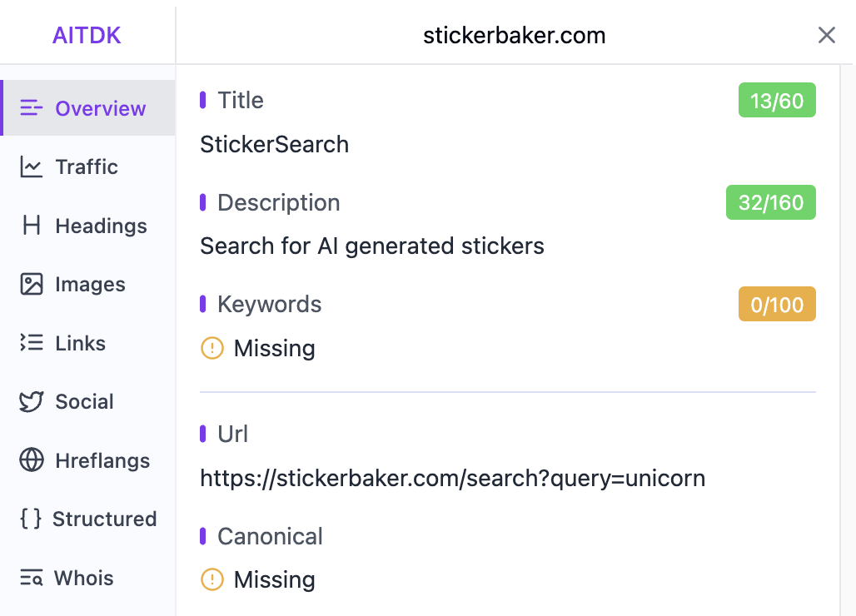Click the Links list icon
Image resolution: width=856 pixels, height=616 pixels.
(32, 343)
